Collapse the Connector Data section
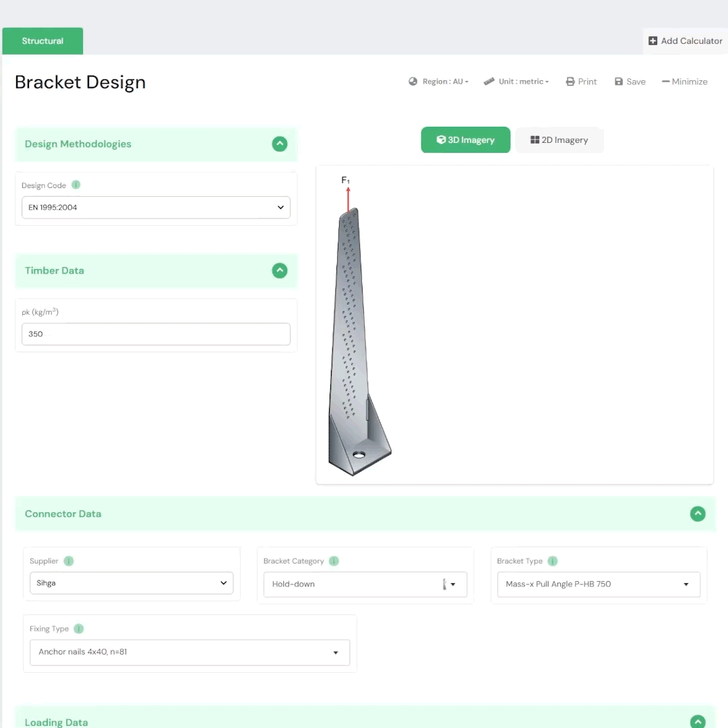The image size is (728, 728). click(x=698, y=514)
